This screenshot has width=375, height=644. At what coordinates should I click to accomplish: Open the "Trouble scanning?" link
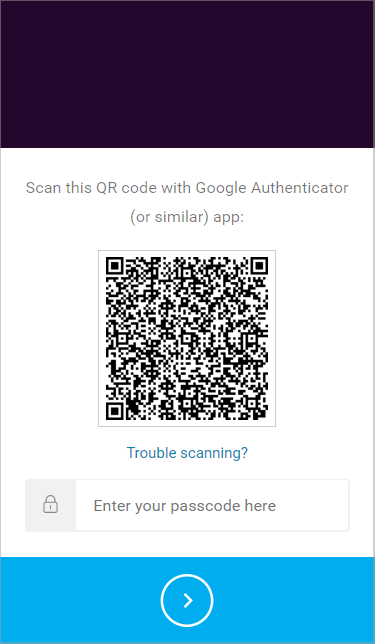[x=187, y=453]
